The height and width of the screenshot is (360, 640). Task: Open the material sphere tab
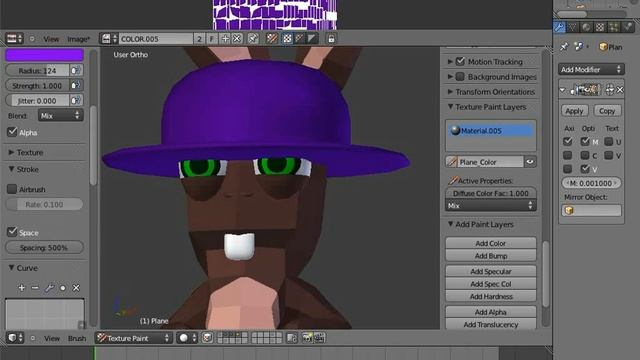click(586, 27)
